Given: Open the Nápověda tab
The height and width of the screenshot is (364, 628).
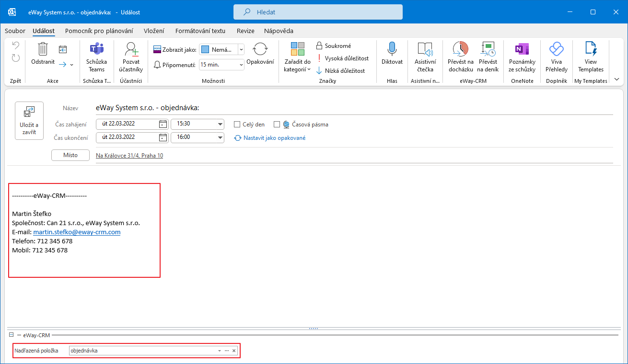Looking at the screenshot, I should (x=279, y=31).
